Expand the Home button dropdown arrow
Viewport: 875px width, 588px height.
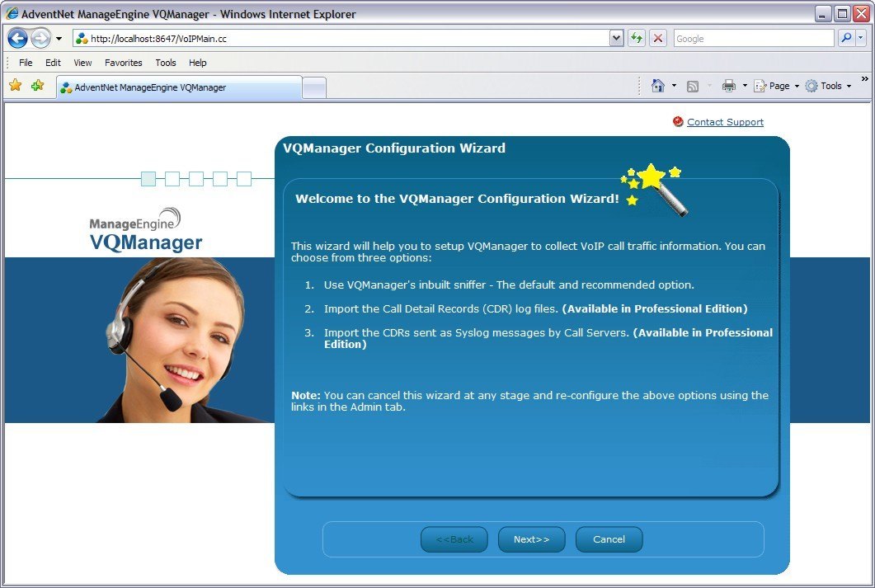(674, 86)
